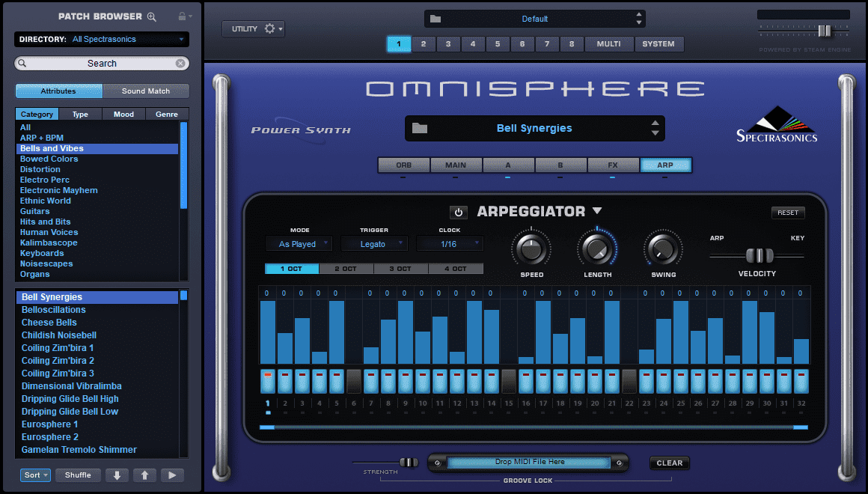Adjust Groove Lock Strength slider
The width and height of the screenshot is (868, 494).
coord(409,463)
